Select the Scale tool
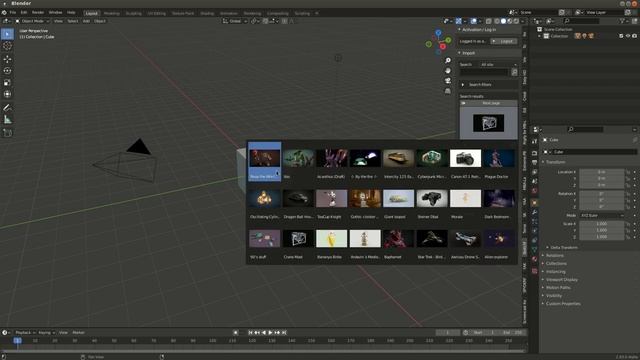 pos(7,82)
